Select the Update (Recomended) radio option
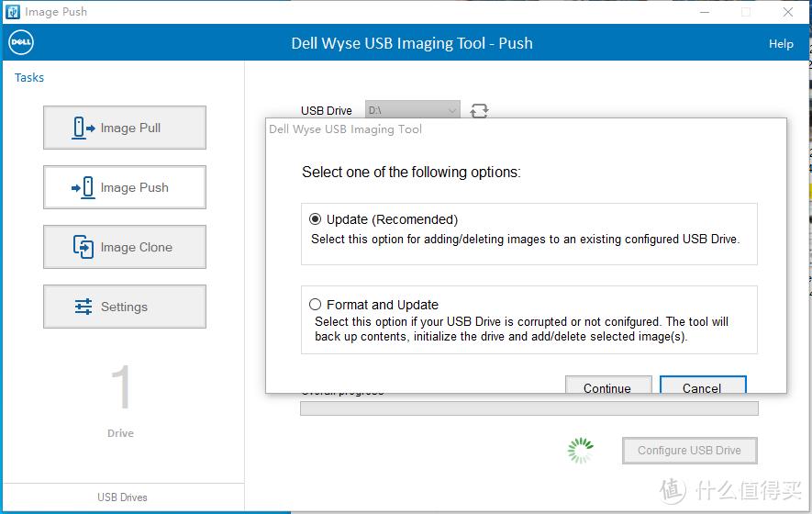Image resolution: width=812 pixels, height=514 pixels. coord(316,219)
